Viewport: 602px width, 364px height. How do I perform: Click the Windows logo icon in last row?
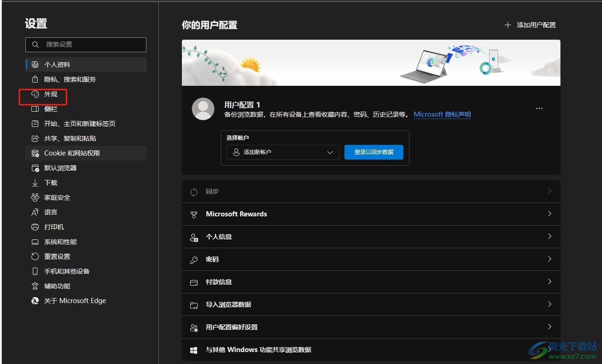194,350
